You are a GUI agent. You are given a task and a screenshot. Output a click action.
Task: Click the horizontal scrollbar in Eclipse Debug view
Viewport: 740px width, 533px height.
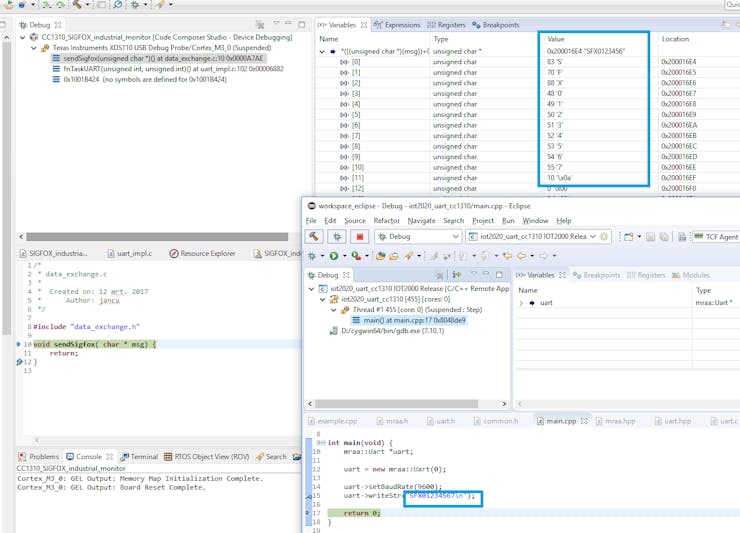(x=396, y=404)
